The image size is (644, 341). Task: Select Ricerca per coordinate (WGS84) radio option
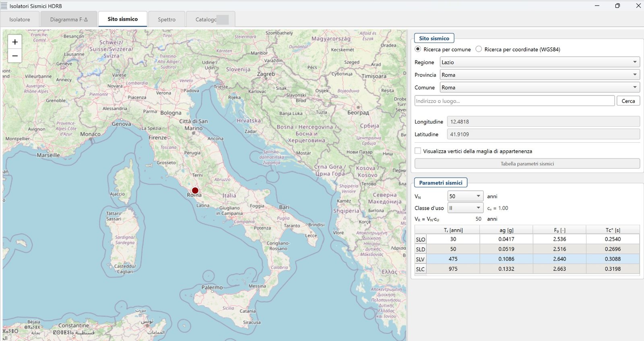click(479, 49)
